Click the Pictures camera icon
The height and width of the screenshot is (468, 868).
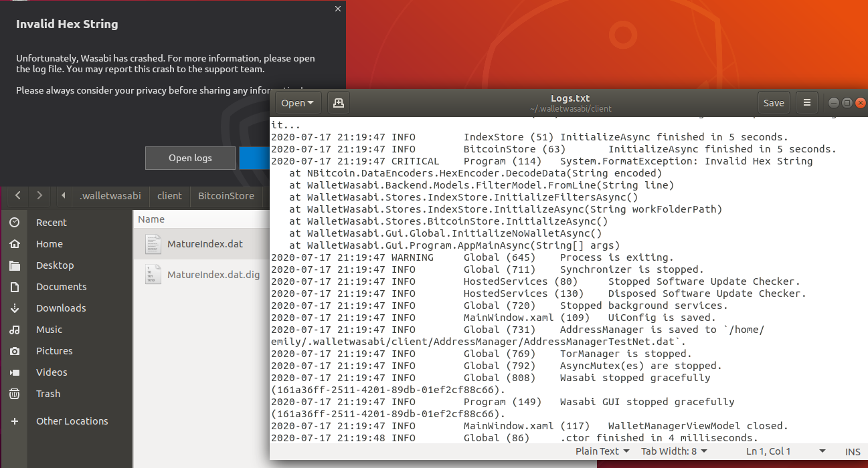click(x=15, y=351)
